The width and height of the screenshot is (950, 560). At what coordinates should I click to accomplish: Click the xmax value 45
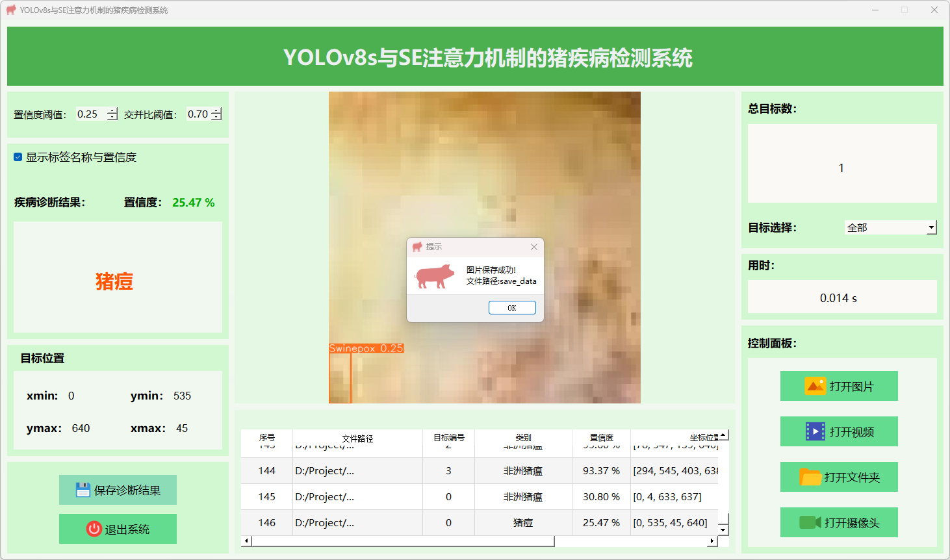pyautogui.click(x=182, y=428)
